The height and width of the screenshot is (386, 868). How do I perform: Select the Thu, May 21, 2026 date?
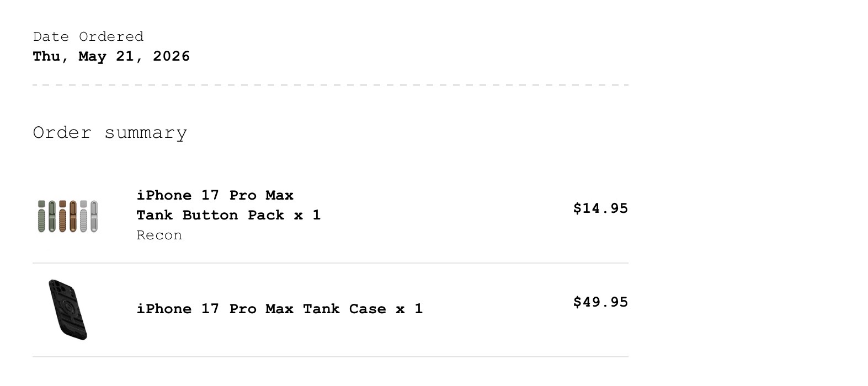(x=111, y=56)
